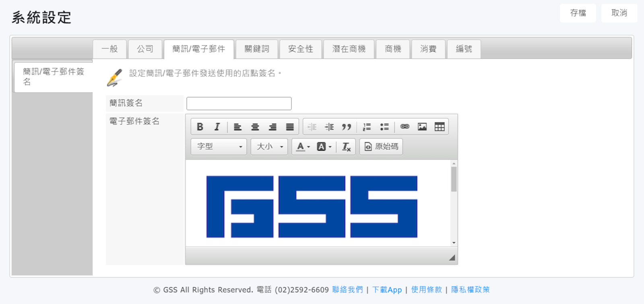This screenshot has height=304, width=644.
Task: Insert a numbered list
Action: tap(367, 127)
